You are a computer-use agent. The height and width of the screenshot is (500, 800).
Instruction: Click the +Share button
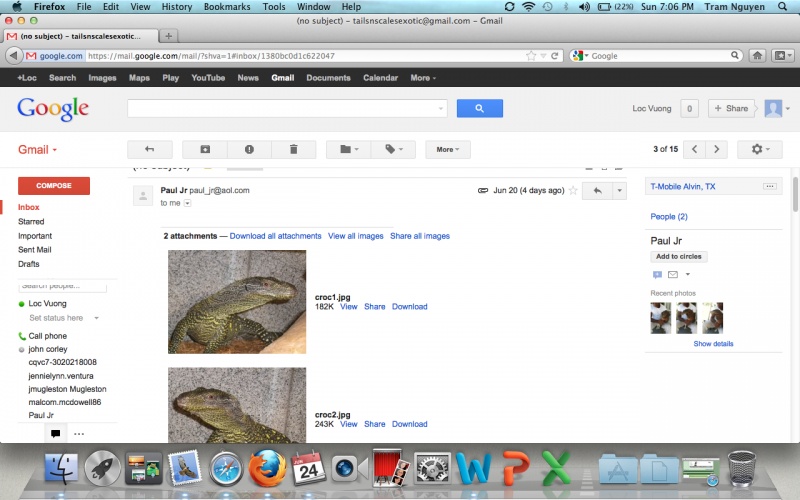coord(731,108)
